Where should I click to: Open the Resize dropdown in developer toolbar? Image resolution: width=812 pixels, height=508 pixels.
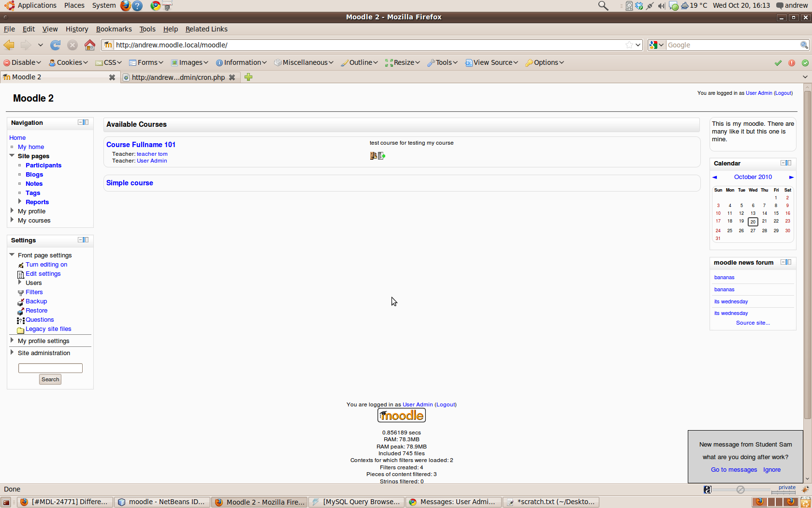click(x=403, y=62)
